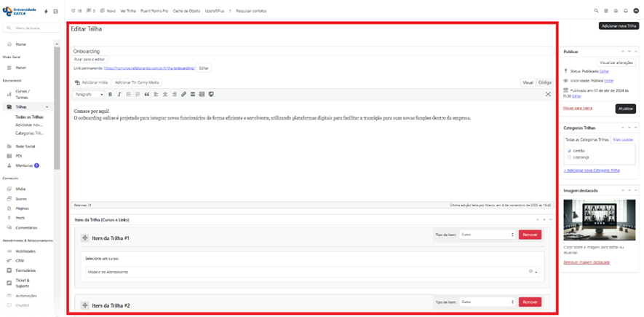Tick the Liderança category checkbox

tap(569, 157)
